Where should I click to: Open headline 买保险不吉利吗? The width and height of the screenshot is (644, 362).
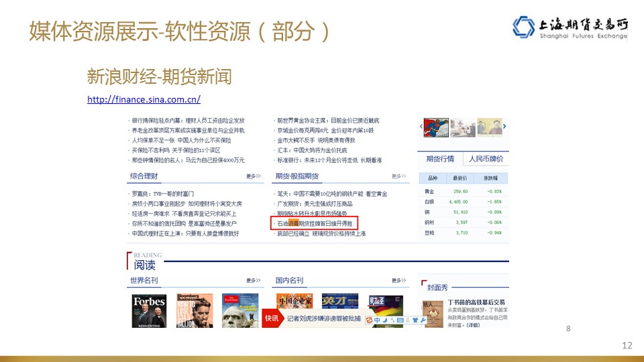(176, 150)
